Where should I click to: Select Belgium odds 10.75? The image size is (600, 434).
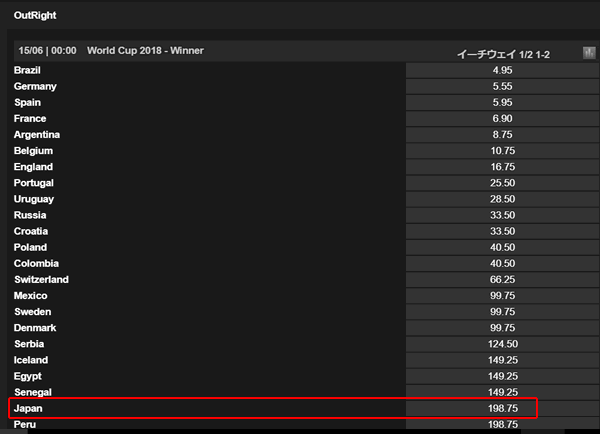click(502, 151)
